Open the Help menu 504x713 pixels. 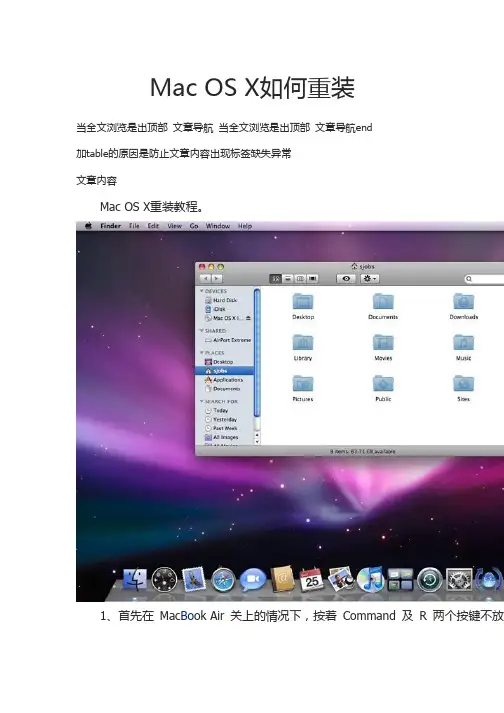tap(245, 226)
